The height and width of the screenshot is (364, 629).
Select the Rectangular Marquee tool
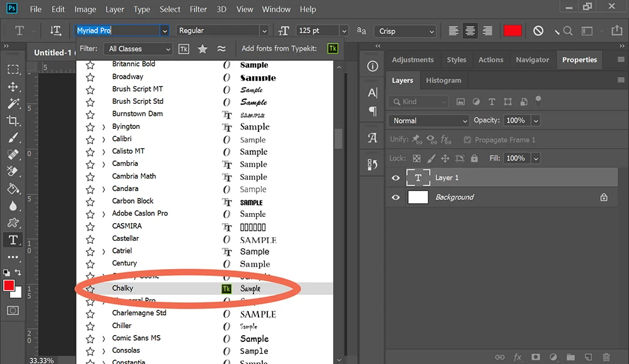13,69
